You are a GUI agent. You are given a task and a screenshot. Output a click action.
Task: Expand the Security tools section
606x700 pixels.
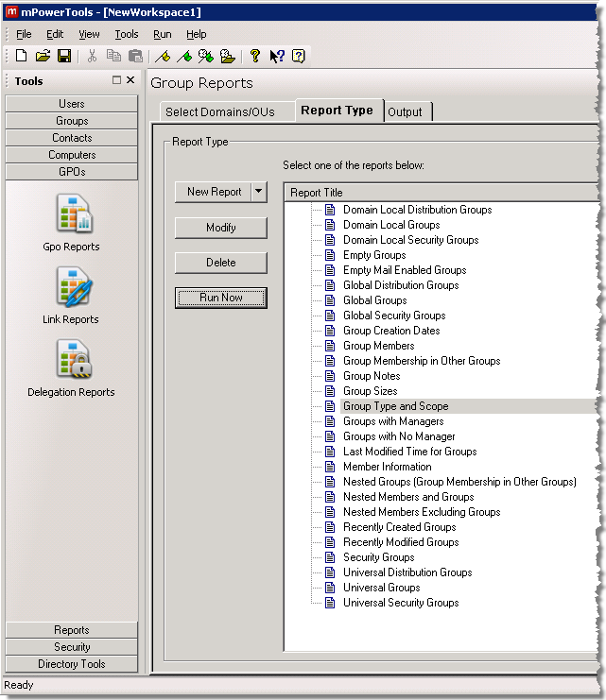point(72,646)
